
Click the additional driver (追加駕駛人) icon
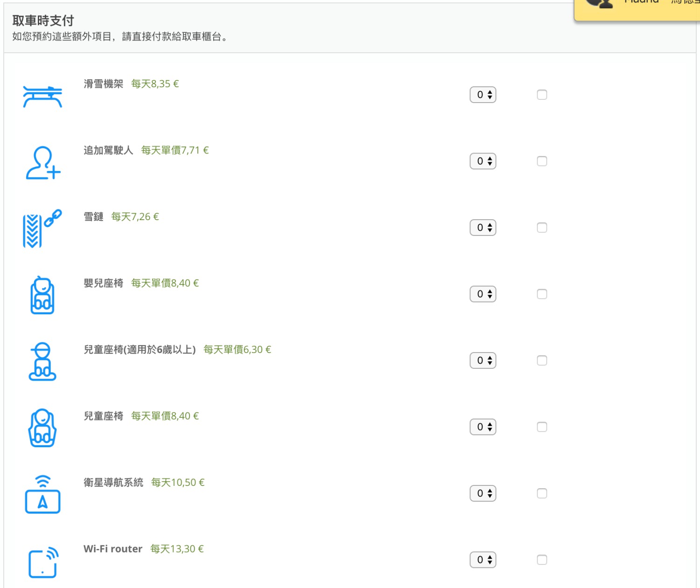pyautogui.click(x=43, y=163)
